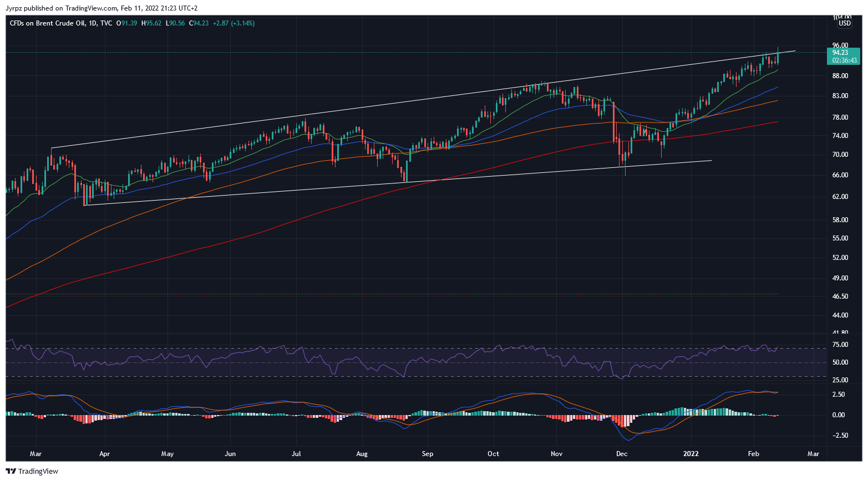Select the latest green candlestick
Screen dimensions: 868x481
(778, 57)
